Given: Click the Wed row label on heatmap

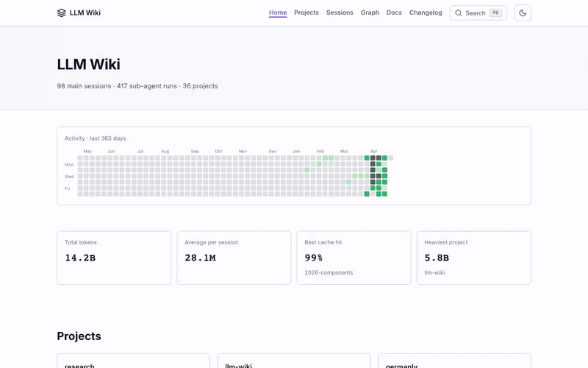Looking at the screenshot, I should (69, 177).
